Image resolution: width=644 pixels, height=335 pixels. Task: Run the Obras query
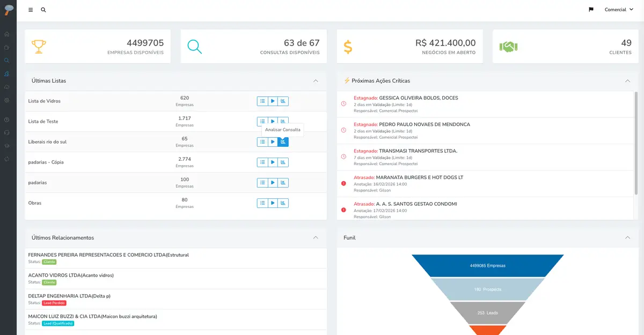coord(273,203)
